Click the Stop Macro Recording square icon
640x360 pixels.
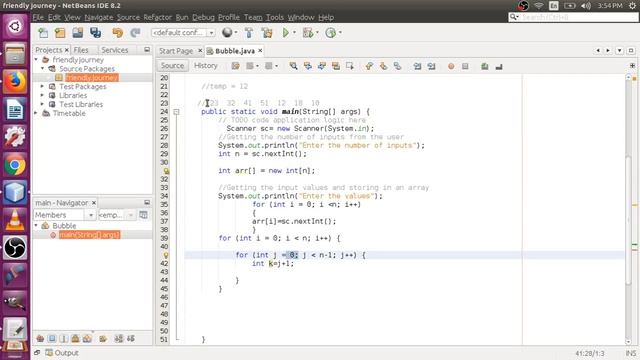tap(465, 66)
